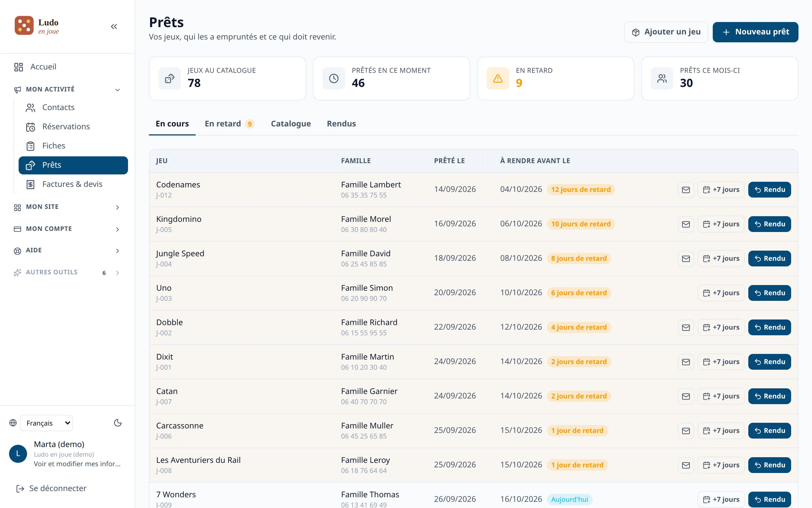The width and height of the screenshot is (812, 508).
Task: Open Marta's profile avatar
Action: 18,454
